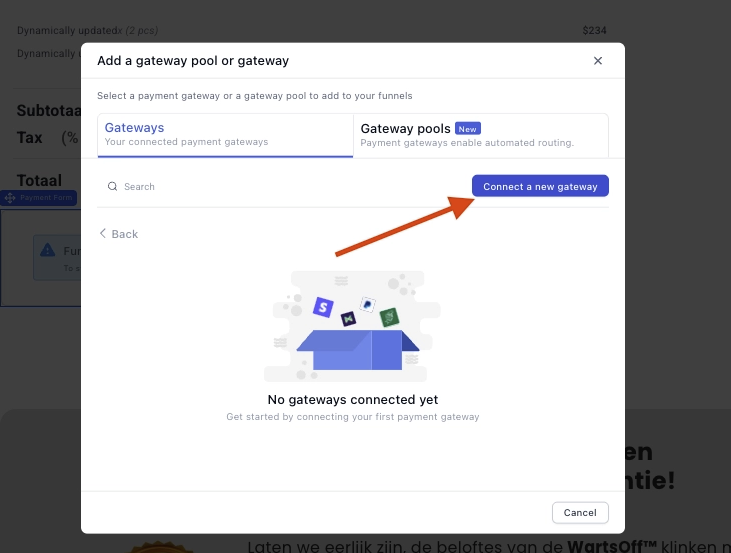Click the No gateways connected yet heading
The width and height of the screenshot is (731, 553).
coord(353,400)
